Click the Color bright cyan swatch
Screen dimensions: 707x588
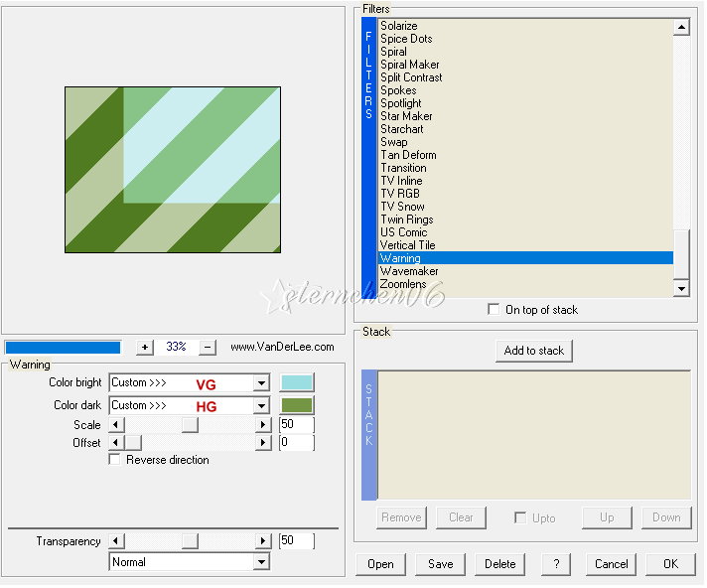[x=297, y=383]
